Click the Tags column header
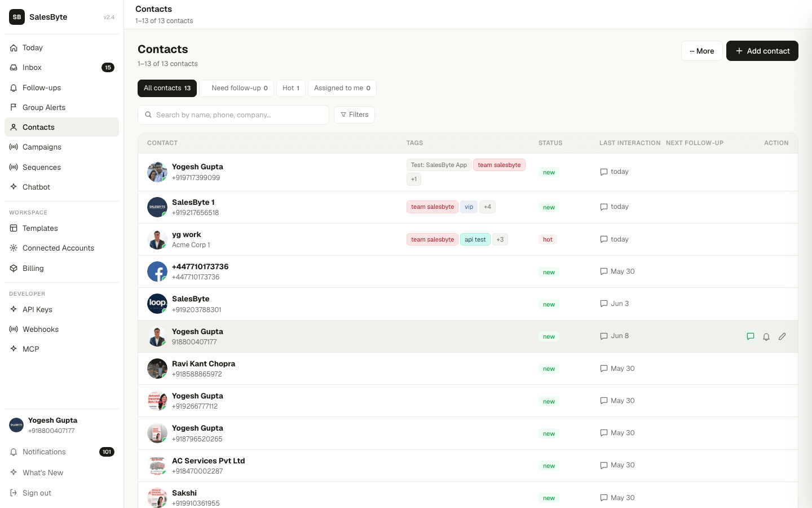Viewport: 812px width, 508px height. (414, 143)
